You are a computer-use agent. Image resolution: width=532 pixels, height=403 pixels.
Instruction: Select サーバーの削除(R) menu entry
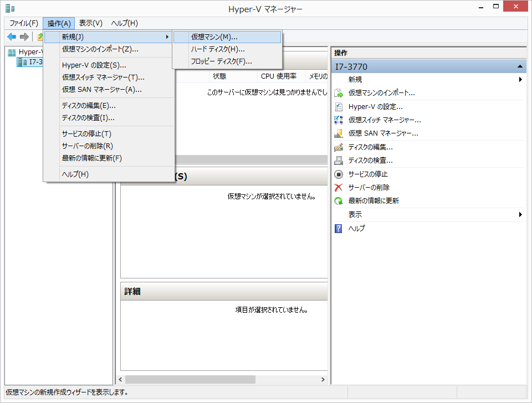point(108,146)
